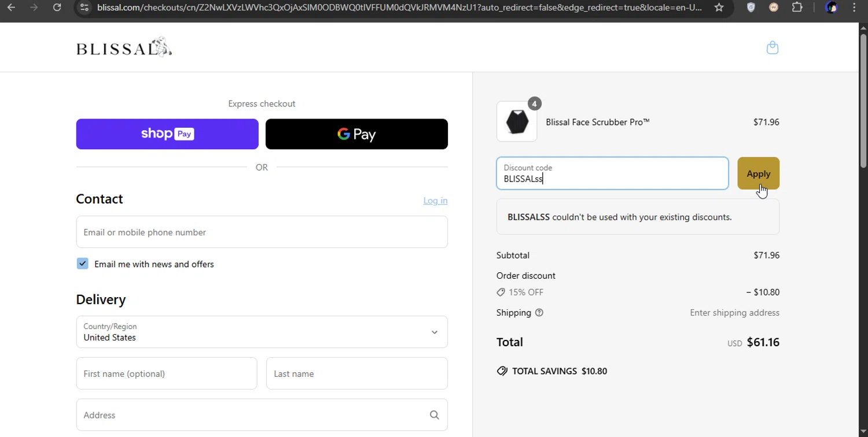
Task: Open the shield extension icon
Action: [751, 8]
